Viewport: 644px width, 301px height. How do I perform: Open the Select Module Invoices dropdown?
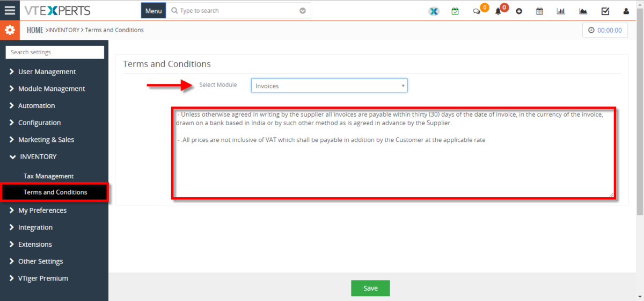329,85
